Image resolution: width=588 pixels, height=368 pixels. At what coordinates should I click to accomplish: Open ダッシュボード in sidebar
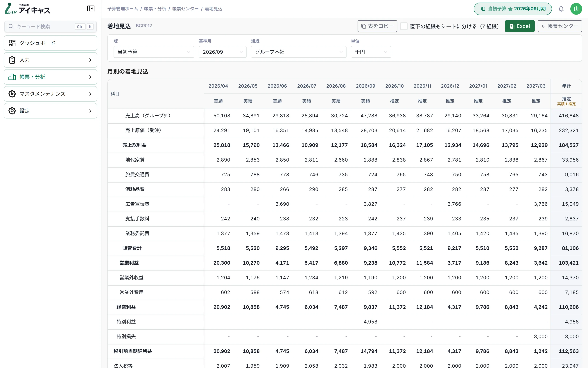[x=51, y=43]
